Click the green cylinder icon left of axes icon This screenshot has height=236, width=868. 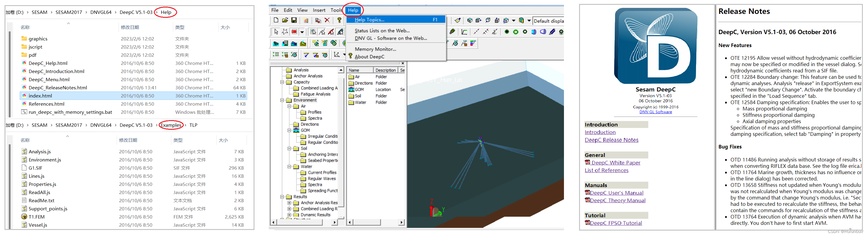[x=452, y=32]
